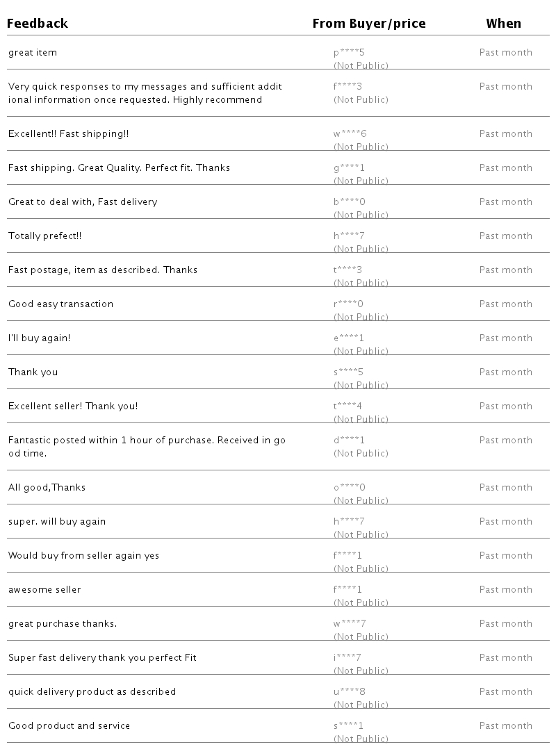
Task: Open buyer p****5 profile
Action: 349,53
